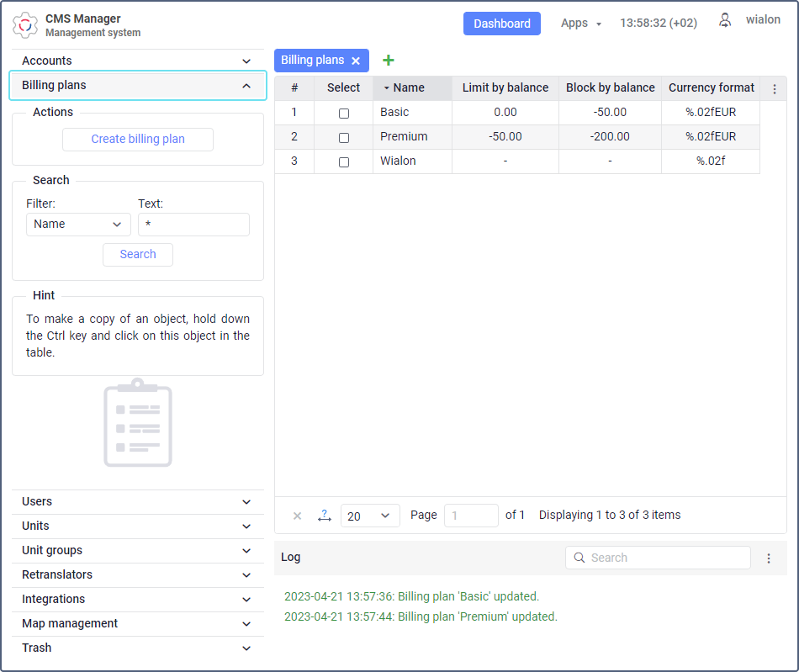Image resolution: width=799 pixels, height=672 pixels.
Task: Open Log panel three-dot options menu
Action: (769, 558)
